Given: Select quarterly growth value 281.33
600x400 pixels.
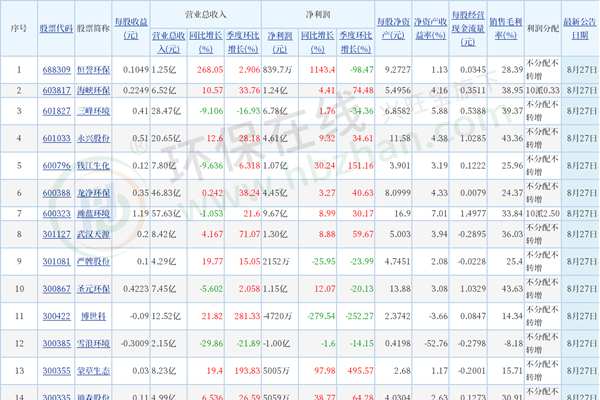Looking at the screenshot, I should click(247, 317).
